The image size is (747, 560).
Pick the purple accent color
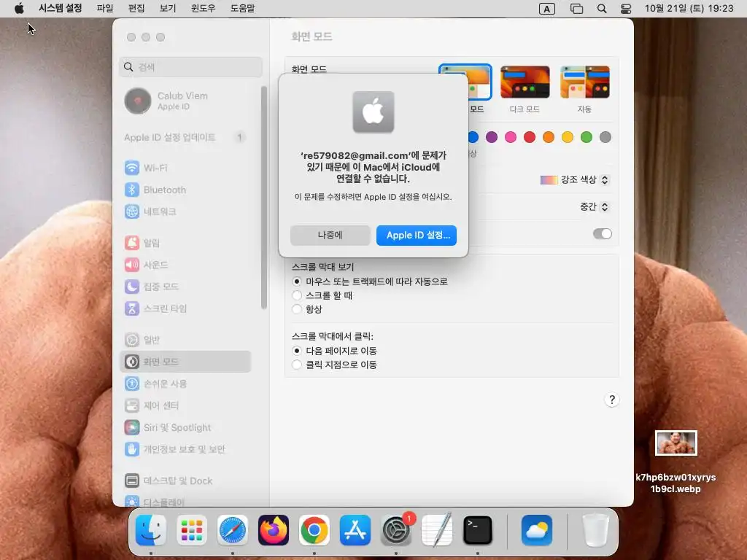492,137
